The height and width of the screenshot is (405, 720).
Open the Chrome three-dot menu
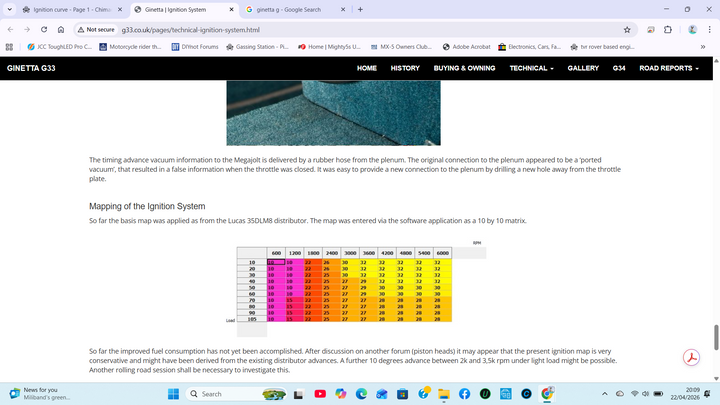(x=710, y=29)
